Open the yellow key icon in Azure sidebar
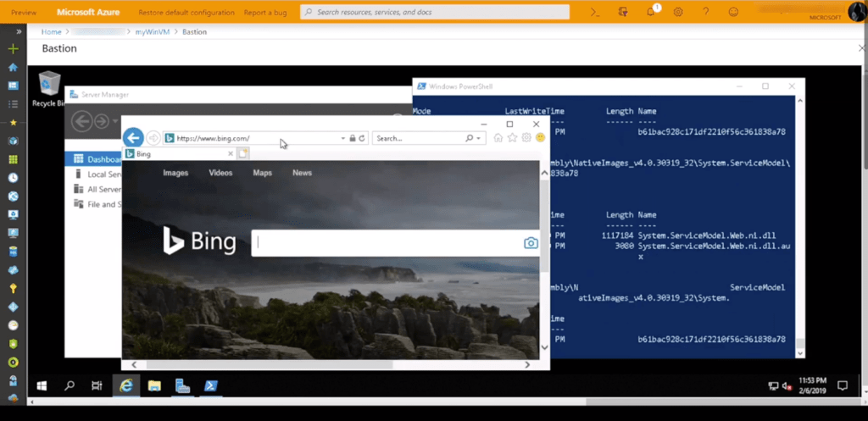The width and height of the screenshot is (868, 421). click(x=14, y=288)
